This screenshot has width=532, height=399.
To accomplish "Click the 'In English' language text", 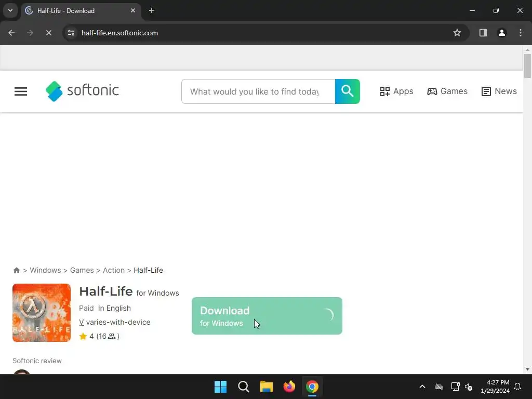I will pos(114,308).
